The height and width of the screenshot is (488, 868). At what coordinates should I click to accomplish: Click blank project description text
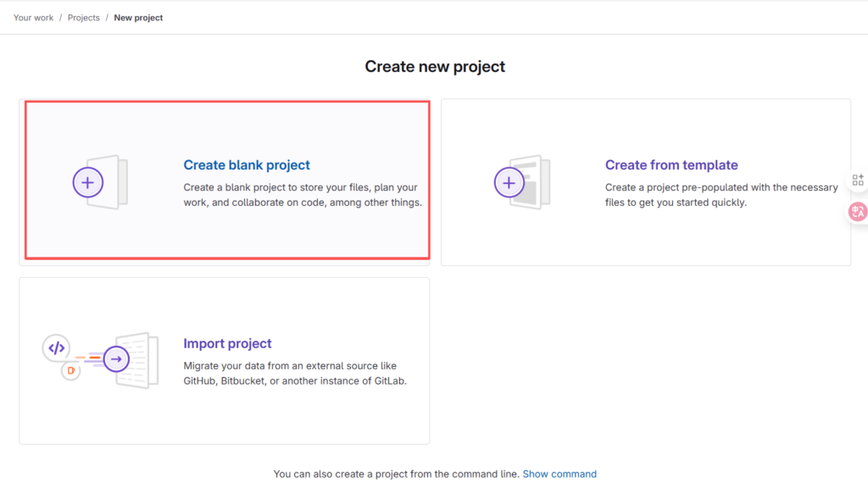click(302, 195)
